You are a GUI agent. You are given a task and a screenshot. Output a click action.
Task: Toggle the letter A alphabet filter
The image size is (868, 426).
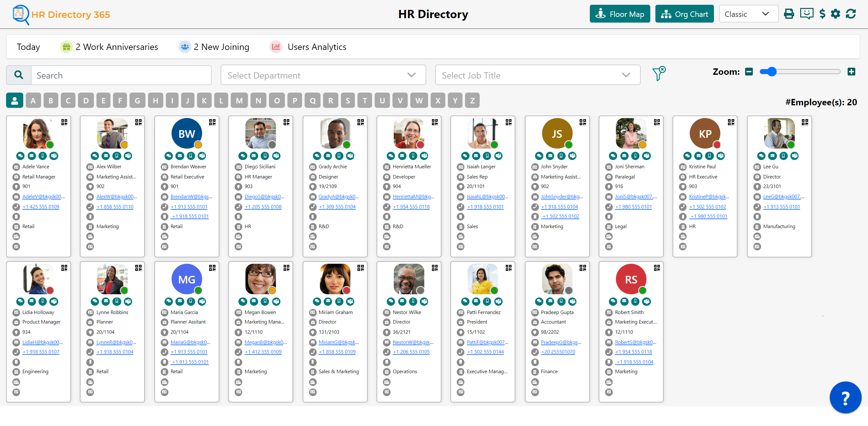point(33,100)
